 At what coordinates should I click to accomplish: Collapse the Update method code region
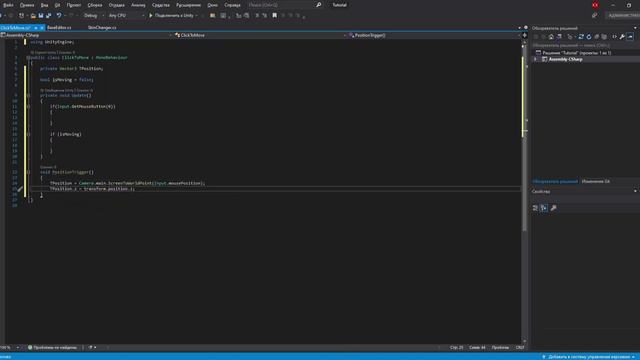(x=28, y=95)
